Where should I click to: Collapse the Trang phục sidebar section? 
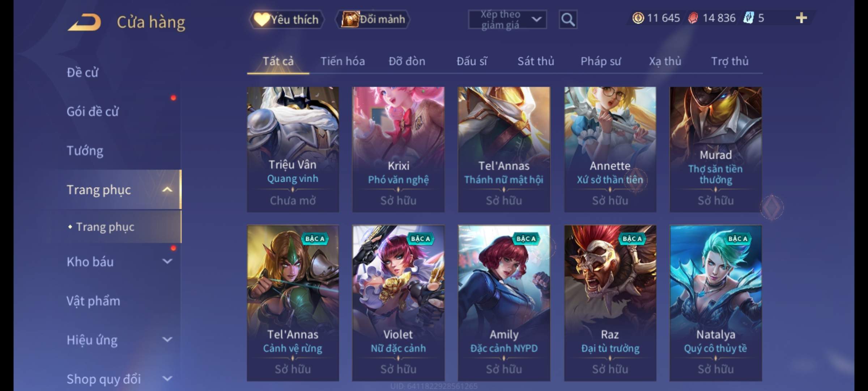[x=167, y=190]
